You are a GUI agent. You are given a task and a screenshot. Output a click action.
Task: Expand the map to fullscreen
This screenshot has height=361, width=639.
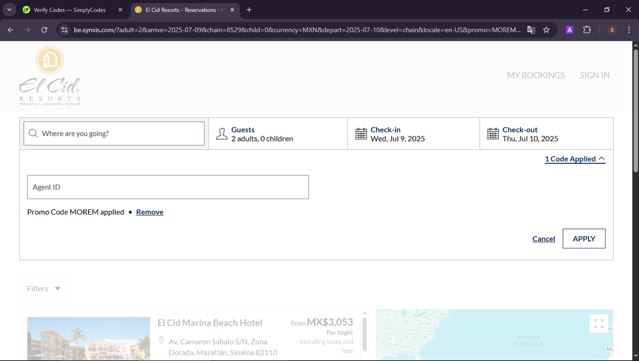click(599, 324)
